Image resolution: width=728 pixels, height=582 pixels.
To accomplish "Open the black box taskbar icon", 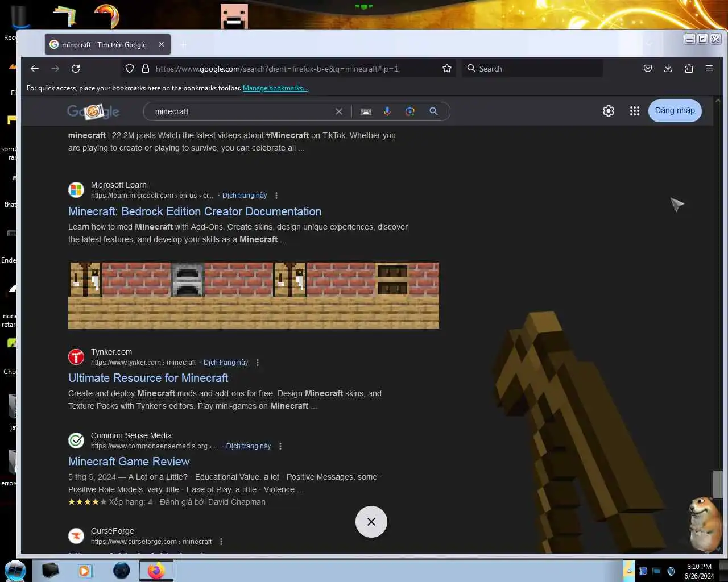I will coord(50,571).
